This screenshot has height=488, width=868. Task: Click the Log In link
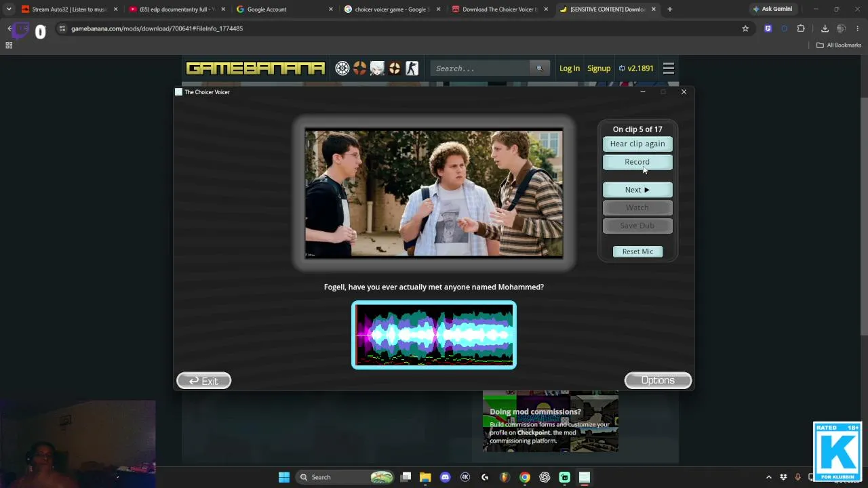(570, 68)
